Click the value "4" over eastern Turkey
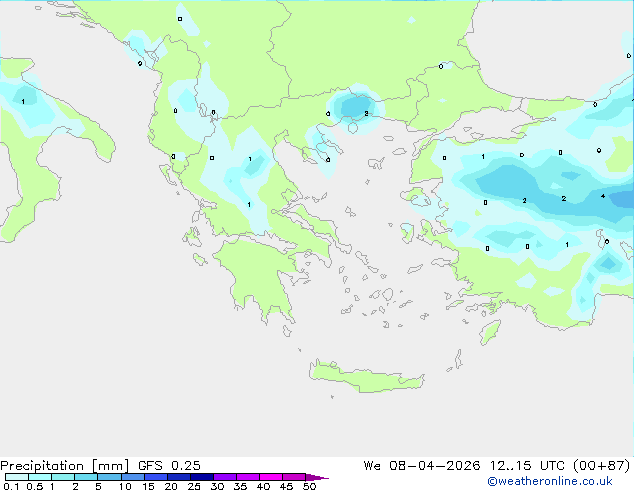Viewport: 634px width, 490px height. coord(602,196)
